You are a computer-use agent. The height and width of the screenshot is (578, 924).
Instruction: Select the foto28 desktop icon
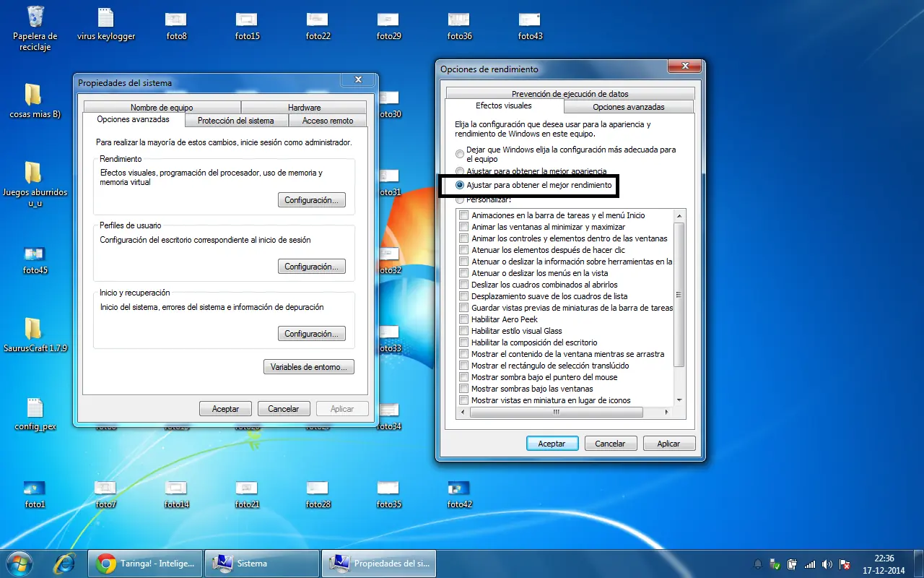(x=318, y=494)
